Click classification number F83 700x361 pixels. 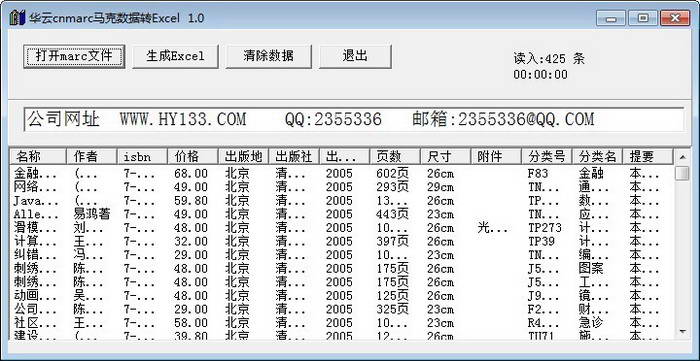point(538,173)
